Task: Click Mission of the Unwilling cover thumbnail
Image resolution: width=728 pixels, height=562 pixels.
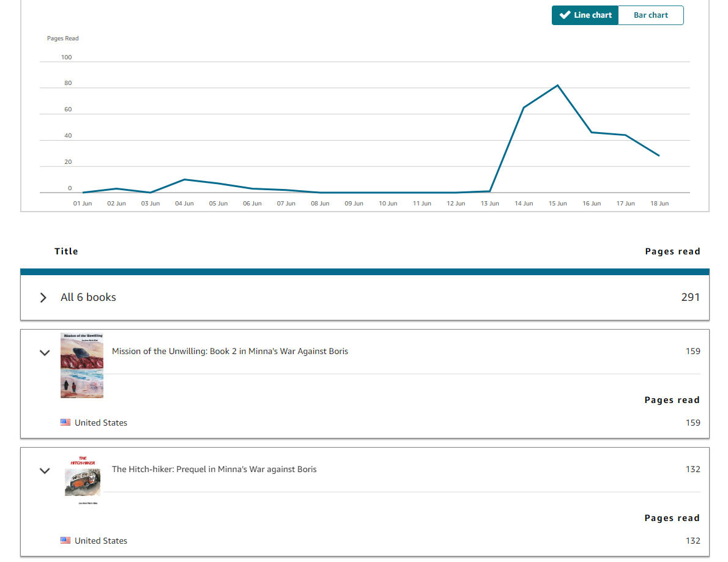Action: pyautogui.click(x=81, y=365)
